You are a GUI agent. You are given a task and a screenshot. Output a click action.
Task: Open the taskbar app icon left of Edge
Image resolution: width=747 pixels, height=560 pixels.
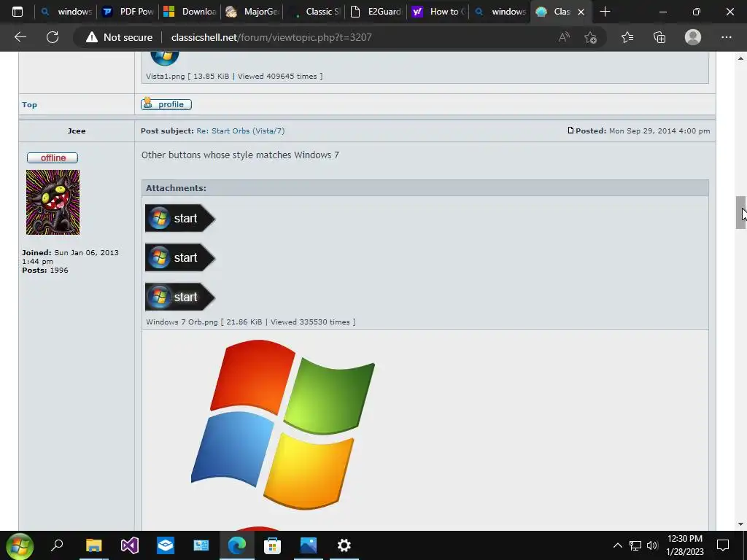[x=201, y=545]
